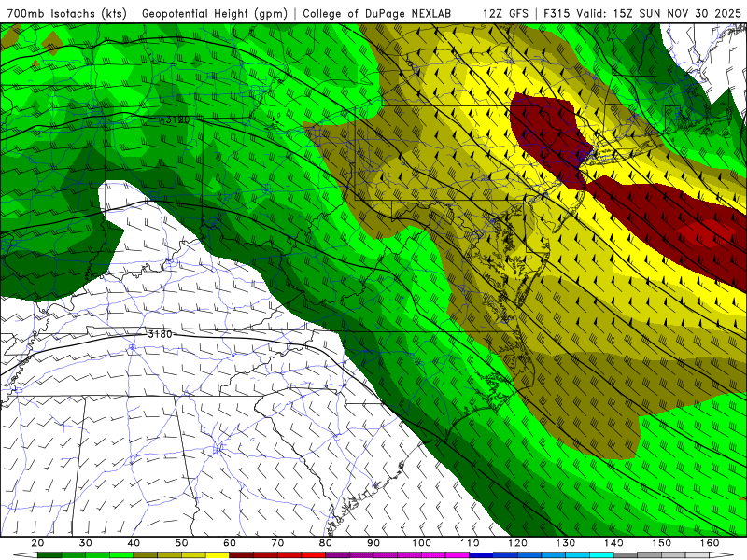Image resolution: width=747 pixels, height=560 pixels.
Task: Click the 140 value on the color scale
Action: pyautogui.click(x=613, y=543)
